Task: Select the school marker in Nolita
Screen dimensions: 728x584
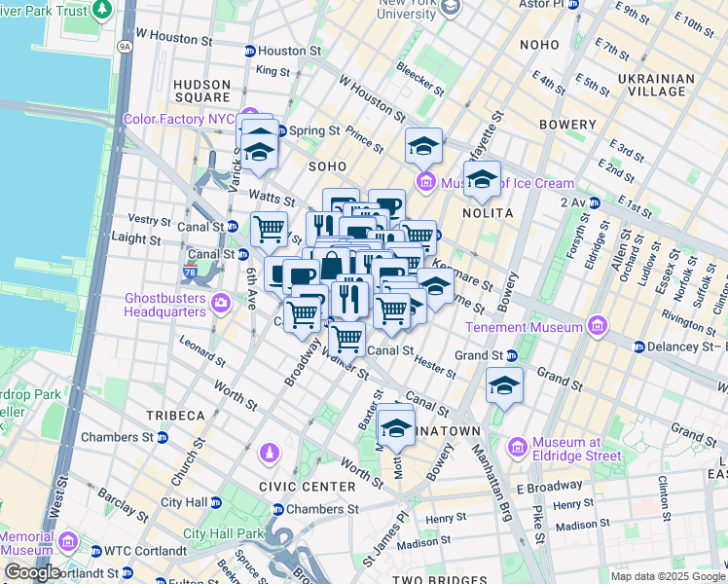Action: (x=482, y=179)
